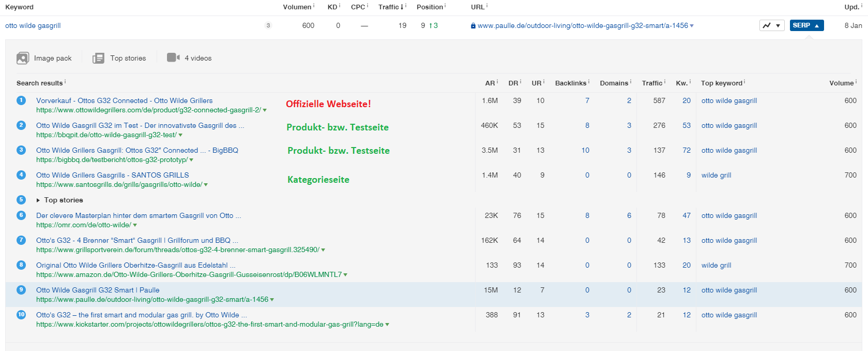Sort by Traffic column header
The width and height of the screenshot is (868, 351).
pos(389,7)
